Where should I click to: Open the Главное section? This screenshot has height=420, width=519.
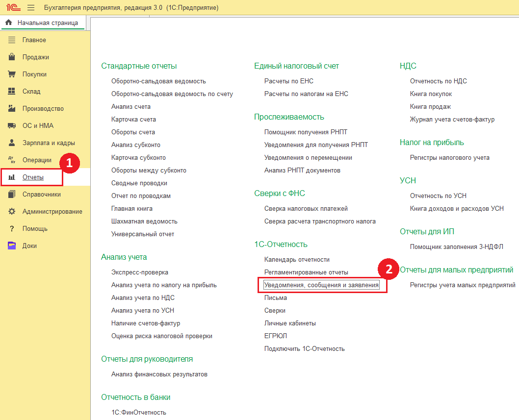tap(34, 40)
